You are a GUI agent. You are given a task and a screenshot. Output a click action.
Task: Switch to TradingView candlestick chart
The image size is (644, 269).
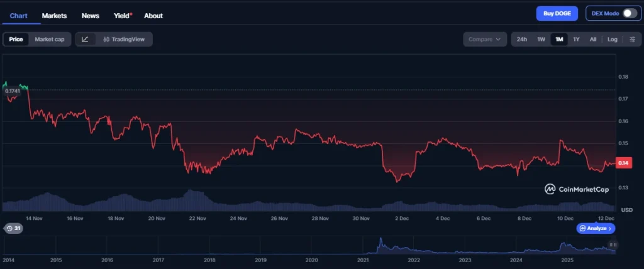[124, 40]
